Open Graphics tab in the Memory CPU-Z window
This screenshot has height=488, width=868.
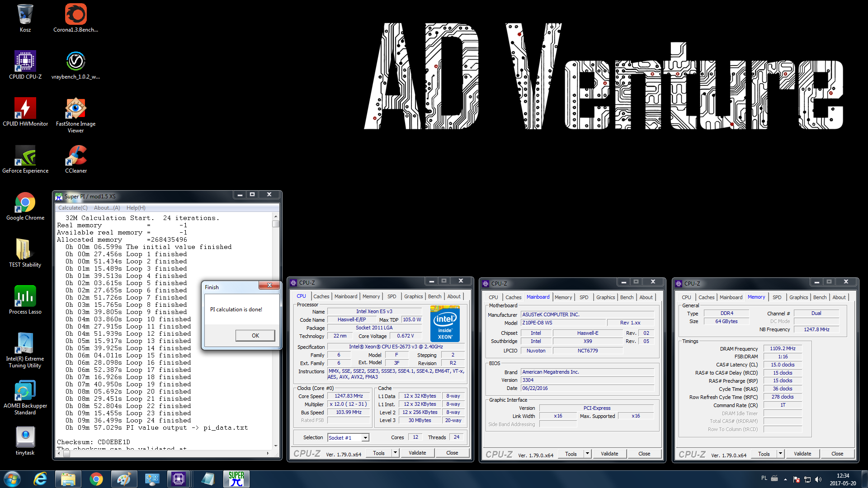(x=798, y=297)
